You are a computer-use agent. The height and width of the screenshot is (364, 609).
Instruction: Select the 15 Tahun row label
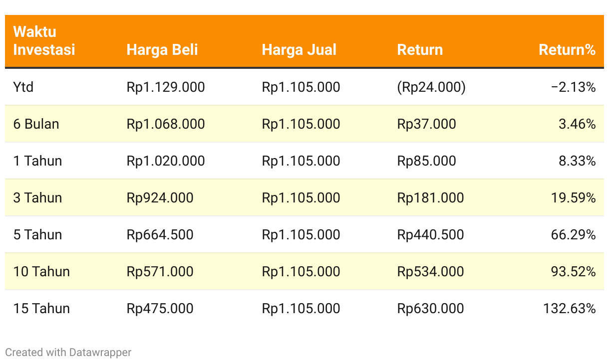[x=41, y=309]
